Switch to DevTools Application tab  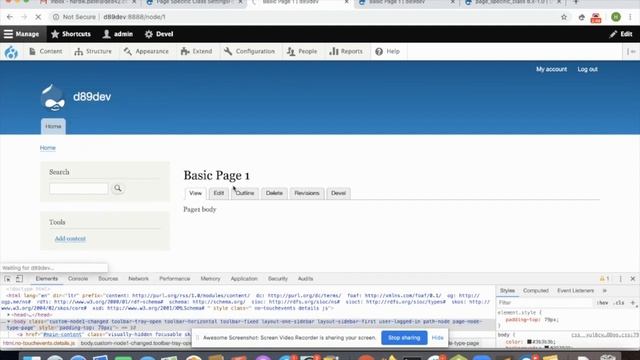(244, 279)
